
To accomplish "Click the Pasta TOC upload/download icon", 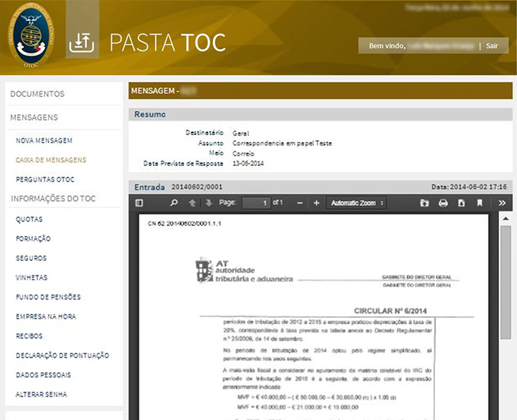I will (82, 43).
